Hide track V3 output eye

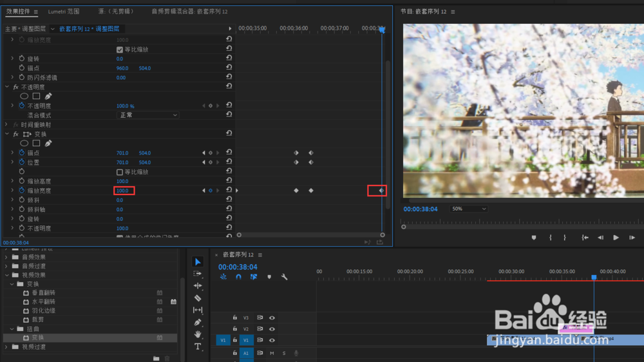tap(272, 318)
